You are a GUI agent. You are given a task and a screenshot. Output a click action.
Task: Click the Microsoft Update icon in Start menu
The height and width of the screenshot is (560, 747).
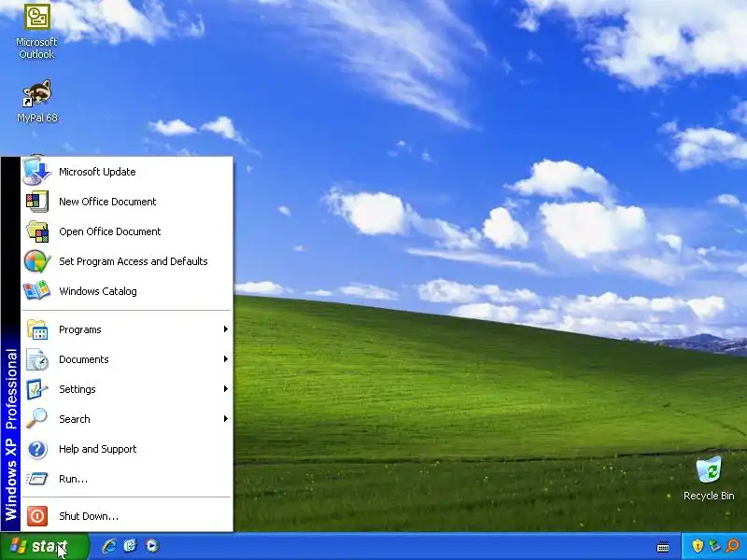[36, 172]
